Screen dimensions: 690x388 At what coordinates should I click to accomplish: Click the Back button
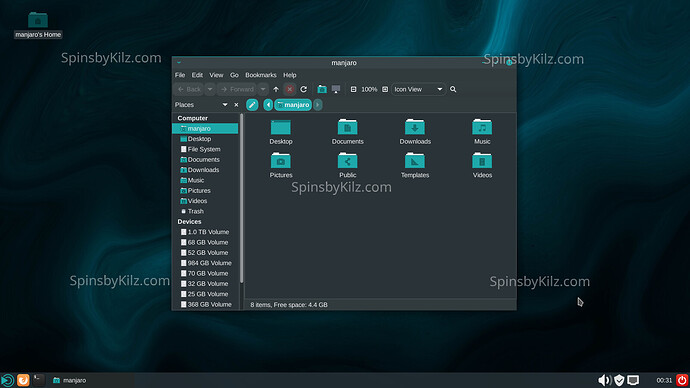pyautogui.click(x=189, y=89)
